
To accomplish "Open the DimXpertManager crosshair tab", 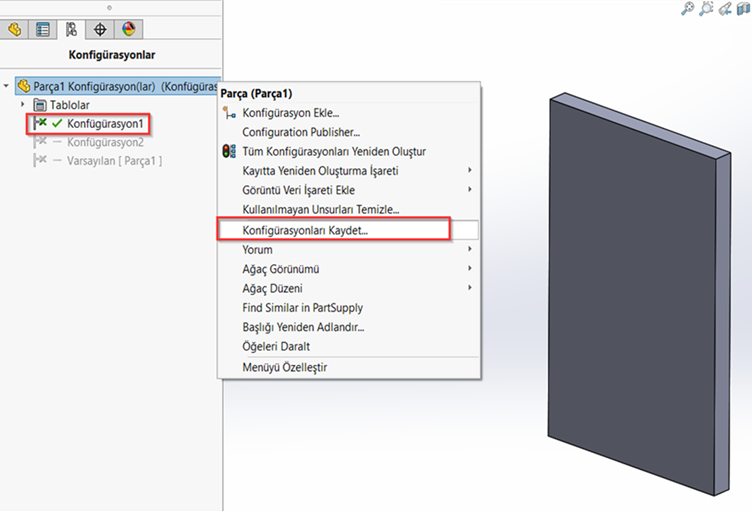I will tap(100, 29).
